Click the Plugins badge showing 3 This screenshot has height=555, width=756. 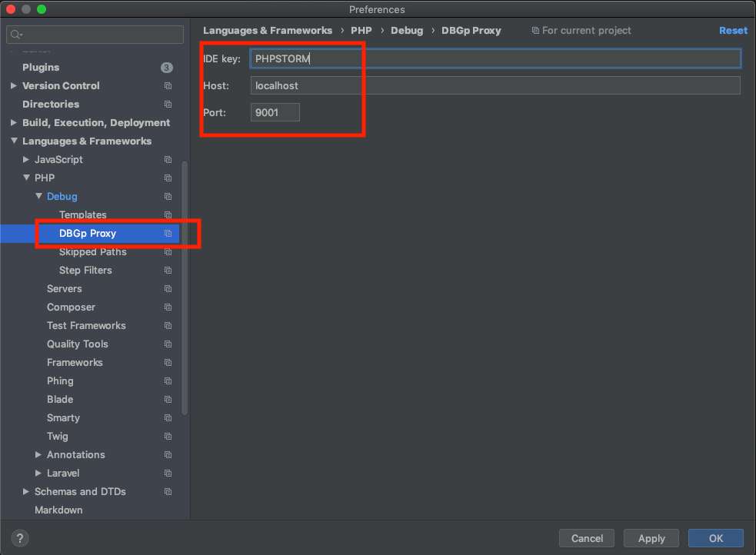click(167, 67)
